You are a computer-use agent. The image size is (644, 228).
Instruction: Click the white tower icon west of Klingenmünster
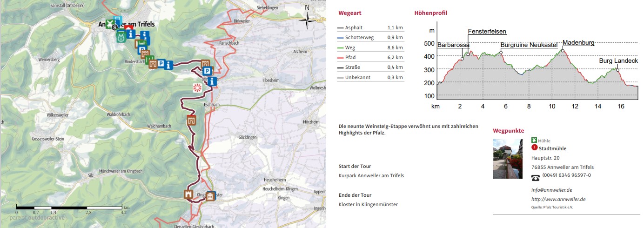coord(189,194)
